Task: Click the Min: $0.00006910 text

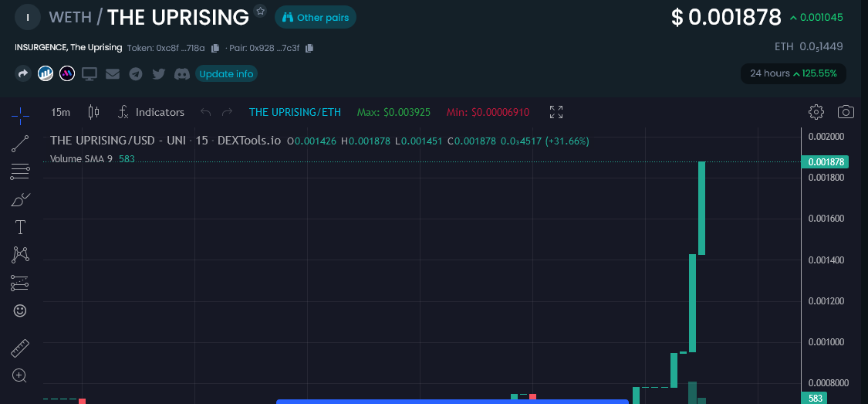Action: (488, 113)
